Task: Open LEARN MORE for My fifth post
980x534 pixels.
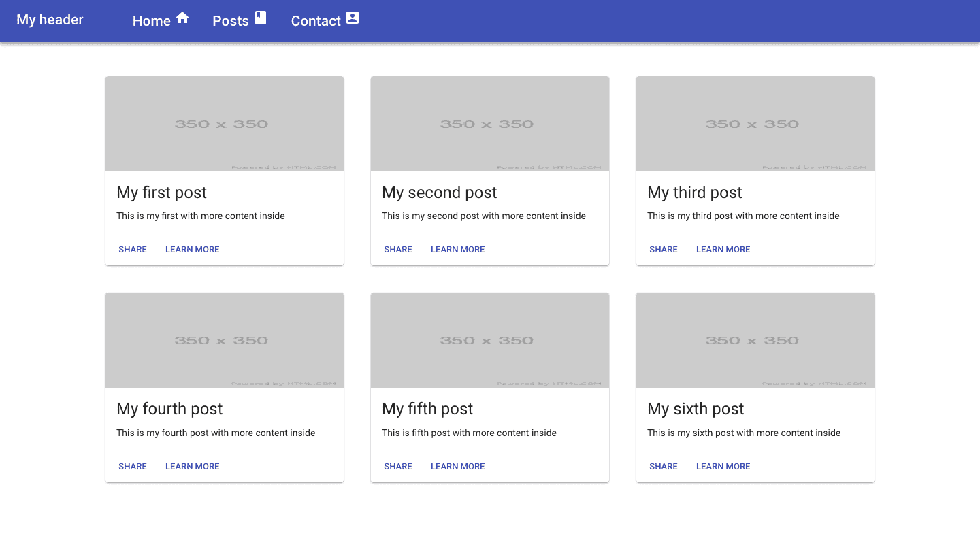Action: pyautogui.click(x=457, y=467)
